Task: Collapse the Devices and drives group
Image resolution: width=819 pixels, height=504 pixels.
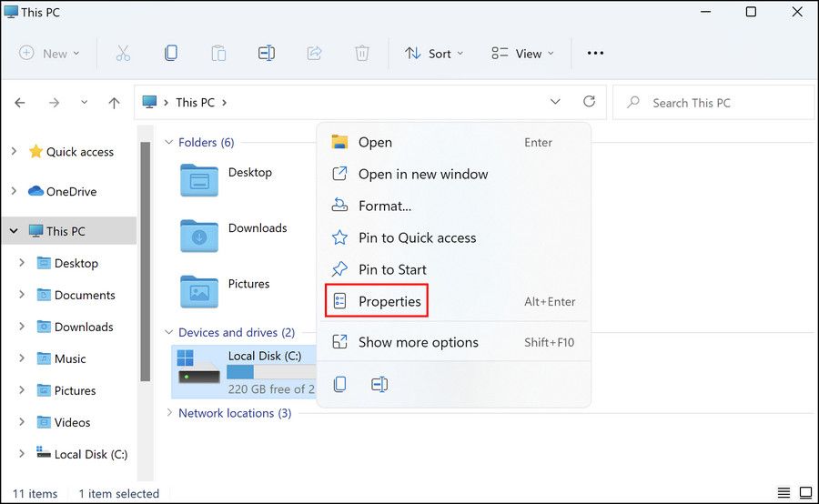Action: point(168,332)
